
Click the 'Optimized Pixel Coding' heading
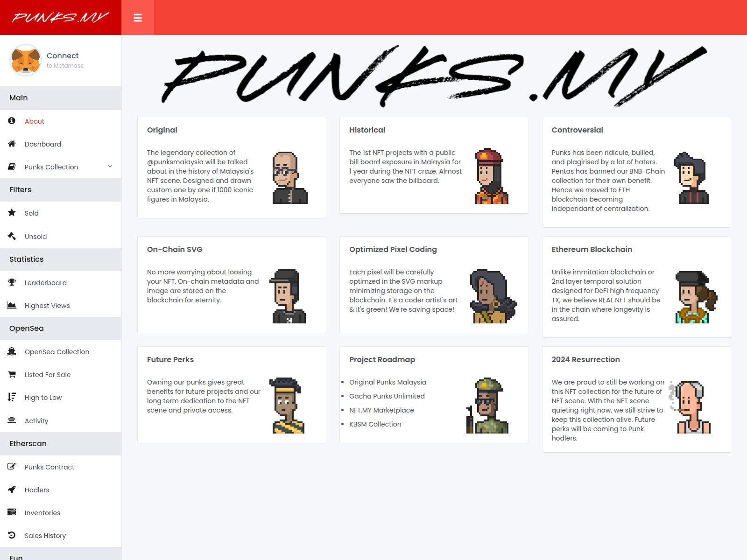[393, 250]
